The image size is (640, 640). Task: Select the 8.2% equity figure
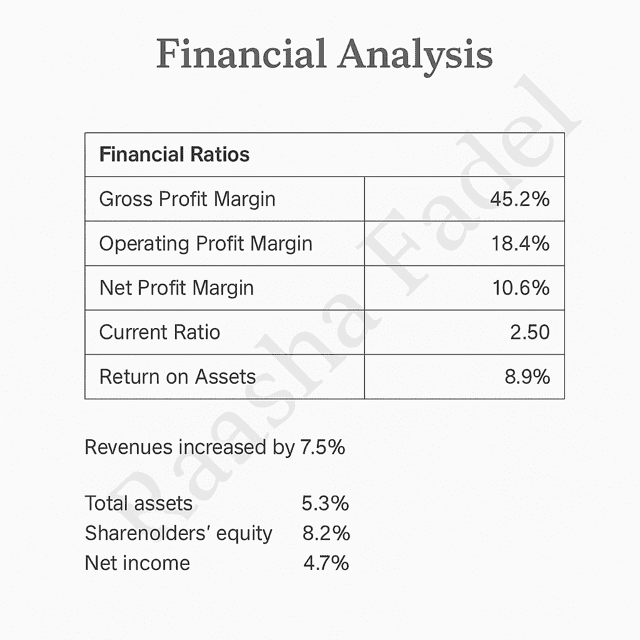tap(325, 533)
